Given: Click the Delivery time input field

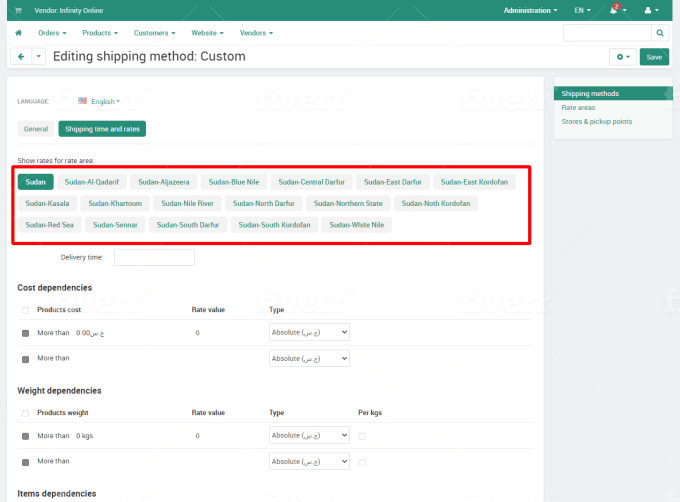Looking at the screenshot, I should point(154,258).
